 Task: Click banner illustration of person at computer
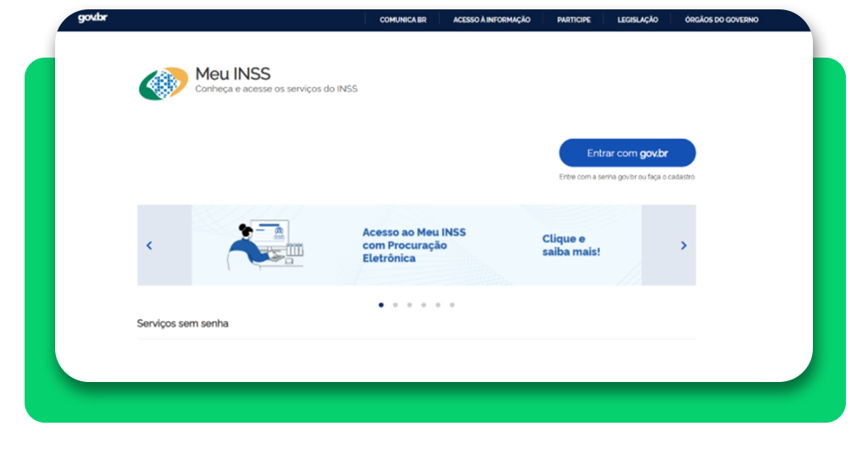265,246
